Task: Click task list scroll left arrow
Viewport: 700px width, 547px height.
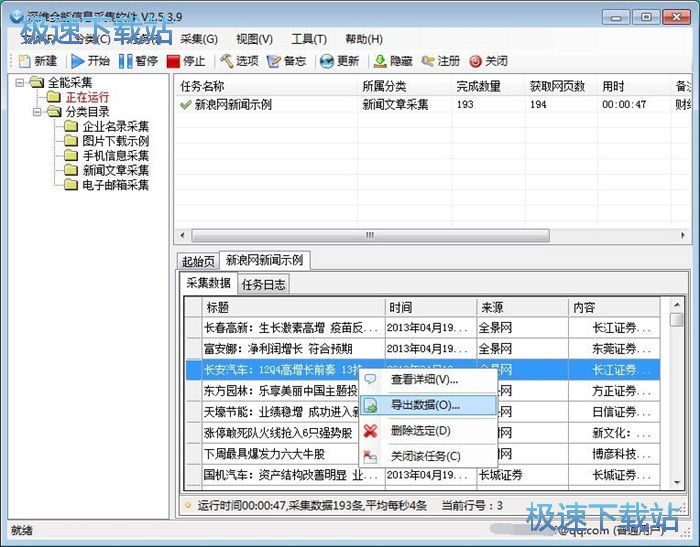Action: [182, 235]
